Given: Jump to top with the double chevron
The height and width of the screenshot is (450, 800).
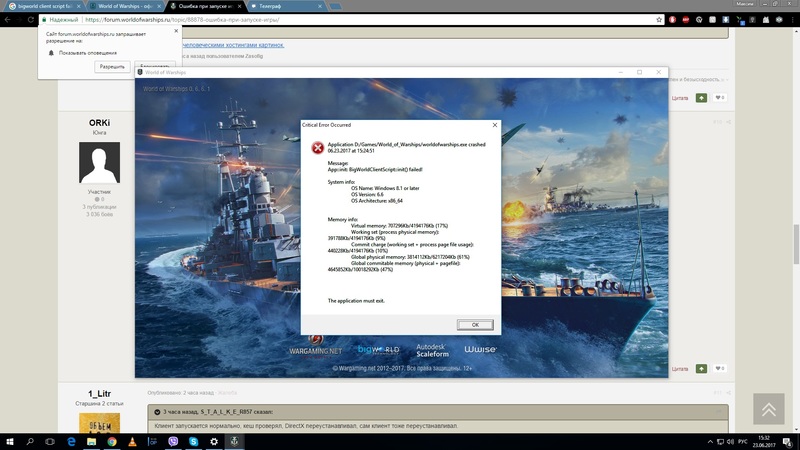Looking at the screenshot, I should coord(769,409).
